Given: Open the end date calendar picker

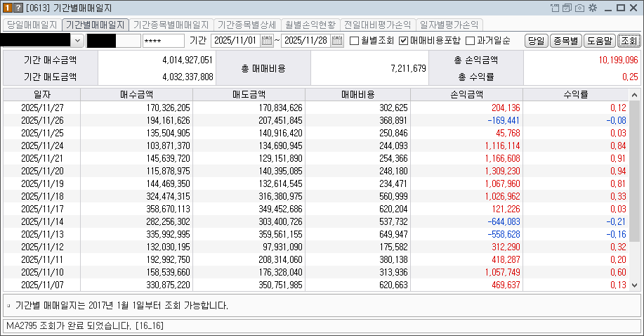Looking at the screenshot, I should coord(338,41).
